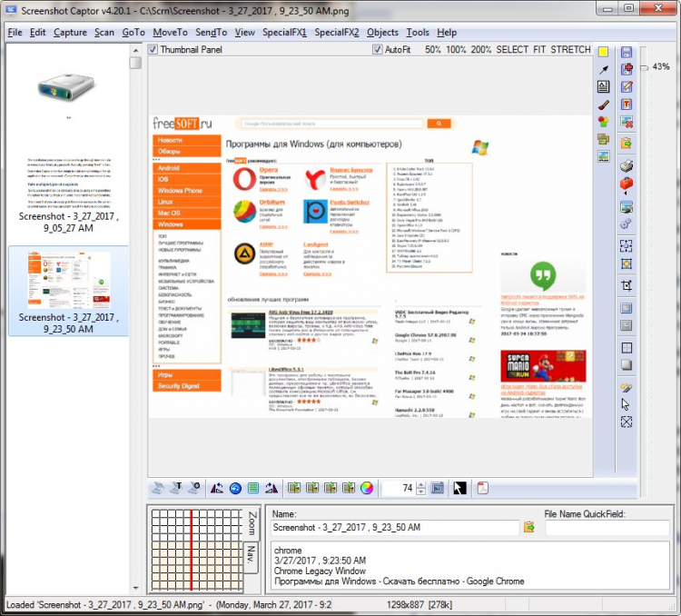
Task: Click the Name input field
Action: click(394, 527)
